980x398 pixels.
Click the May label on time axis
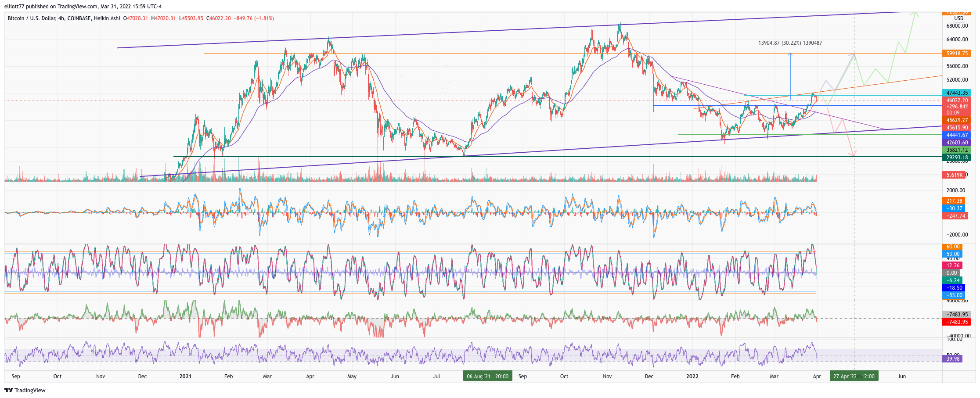coord(352,376)
